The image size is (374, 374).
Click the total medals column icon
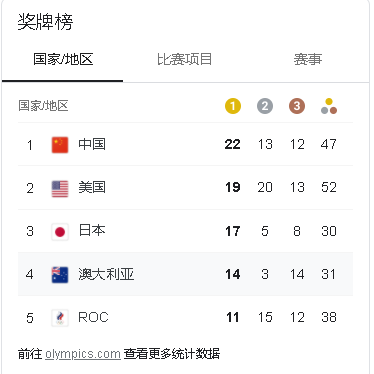point(329,106)
